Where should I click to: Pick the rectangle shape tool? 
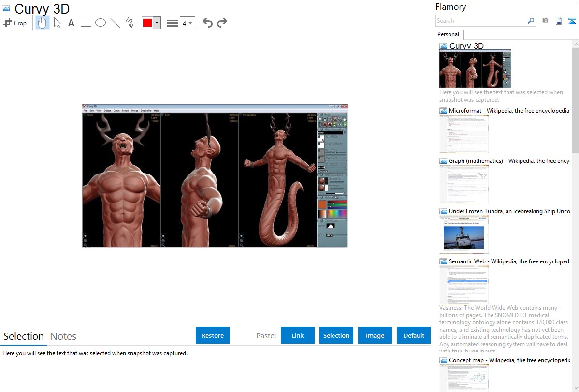click(x=86, y=23)
